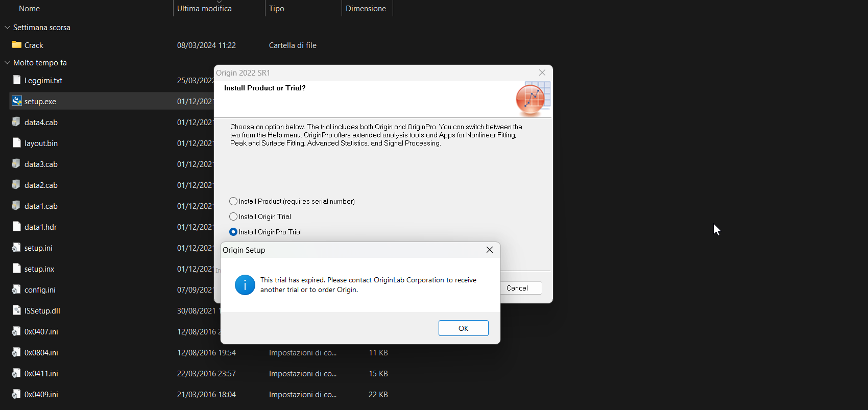
Task: Collapse the Settimana scorsa group
Action: (7, 28)
